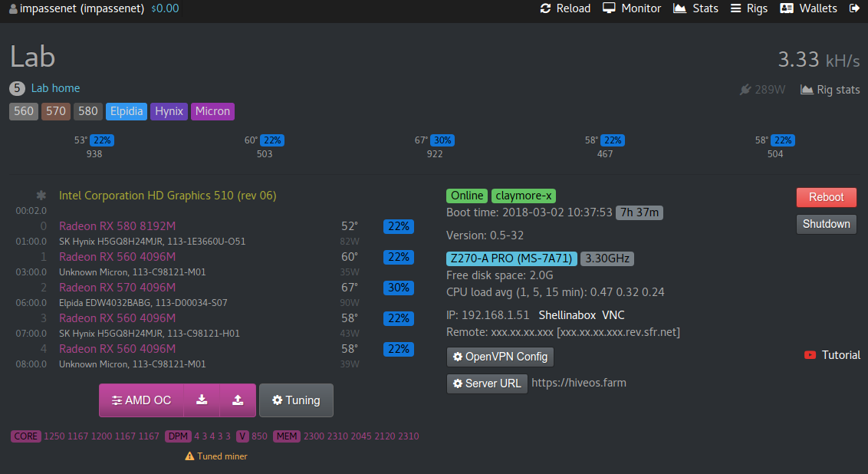Go to Stats in top navigation

coord(695,8)
